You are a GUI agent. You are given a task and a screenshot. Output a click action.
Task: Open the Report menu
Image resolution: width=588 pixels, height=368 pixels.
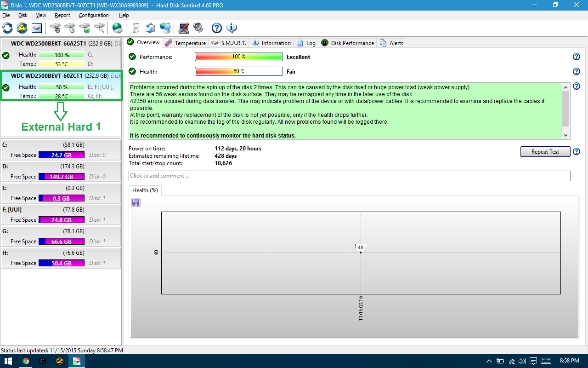click(62, 15)
